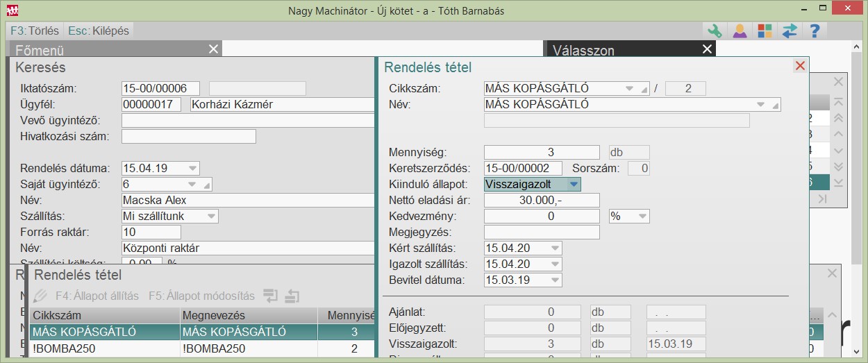Click the Hivatkozási szám field
Image resolution: width=868 pixels, height=363 pixels.
pyautogui.click(x=189, y=136)
